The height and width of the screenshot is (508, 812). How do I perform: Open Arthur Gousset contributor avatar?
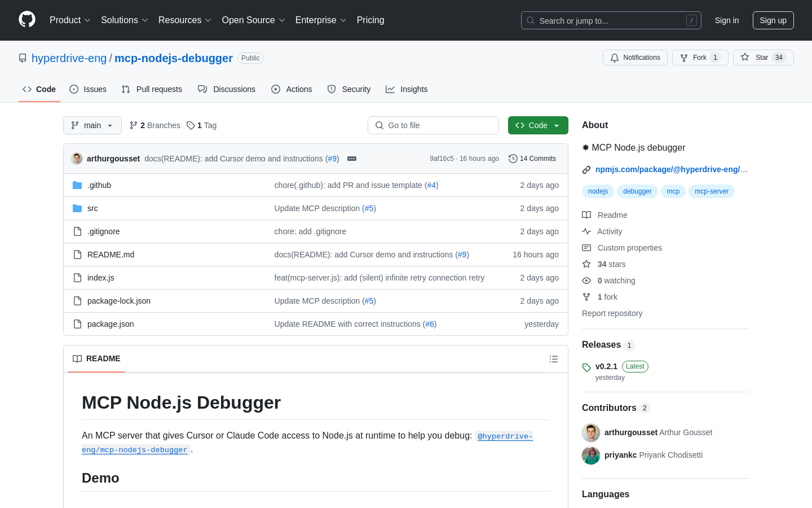[591, 432]
